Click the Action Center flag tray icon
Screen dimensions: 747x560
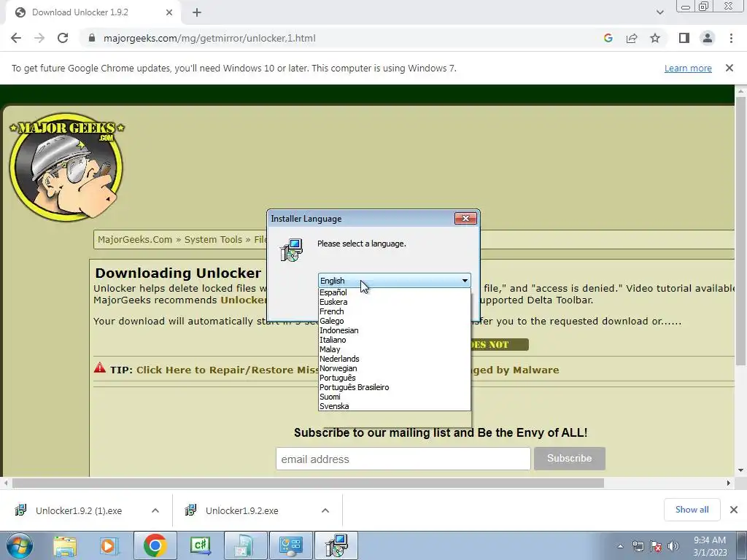(x=656, y=546)
